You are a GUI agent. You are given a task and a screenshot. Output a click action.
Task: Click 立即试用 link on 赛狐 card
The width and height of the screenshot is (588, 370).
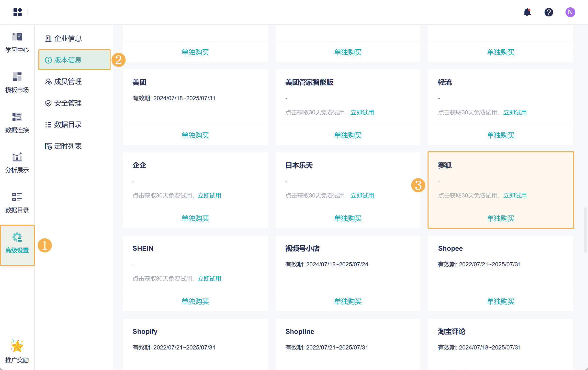click(x=515, y=196)
